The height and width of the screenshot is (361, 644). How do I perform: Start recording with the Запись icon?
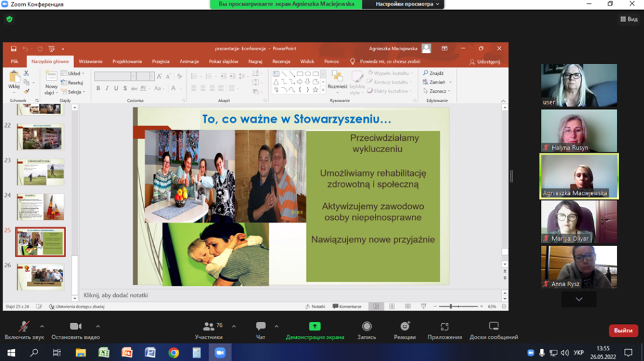[x=367, y=326]
